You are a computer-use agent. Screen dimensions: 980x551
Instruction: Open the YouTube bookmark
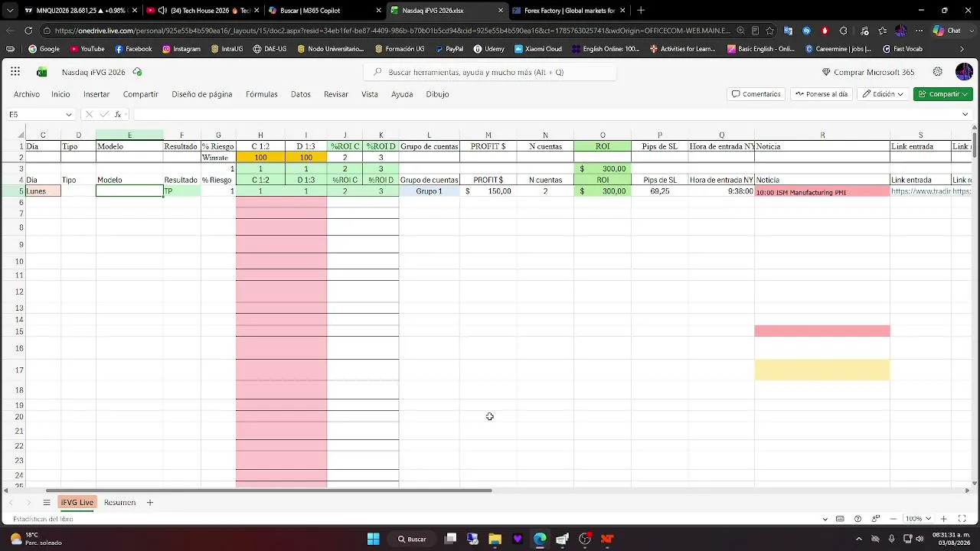click(87, 49)
